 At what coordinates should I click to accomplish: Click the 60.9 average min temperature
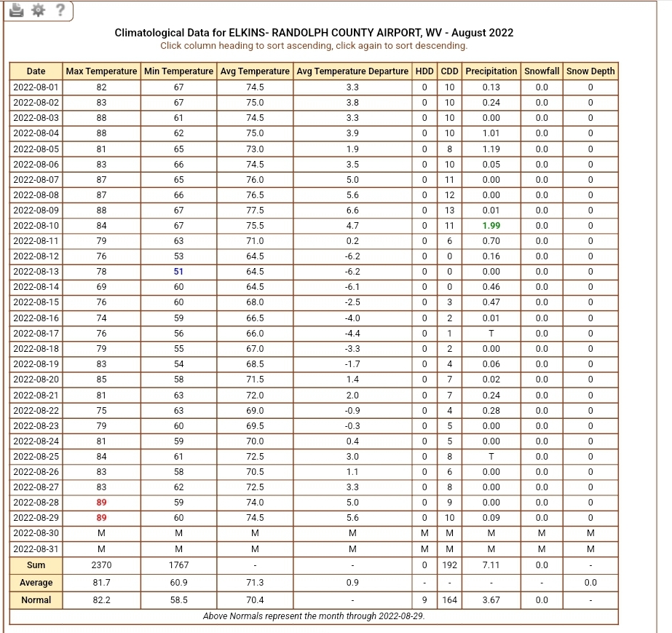click(178, 583)
